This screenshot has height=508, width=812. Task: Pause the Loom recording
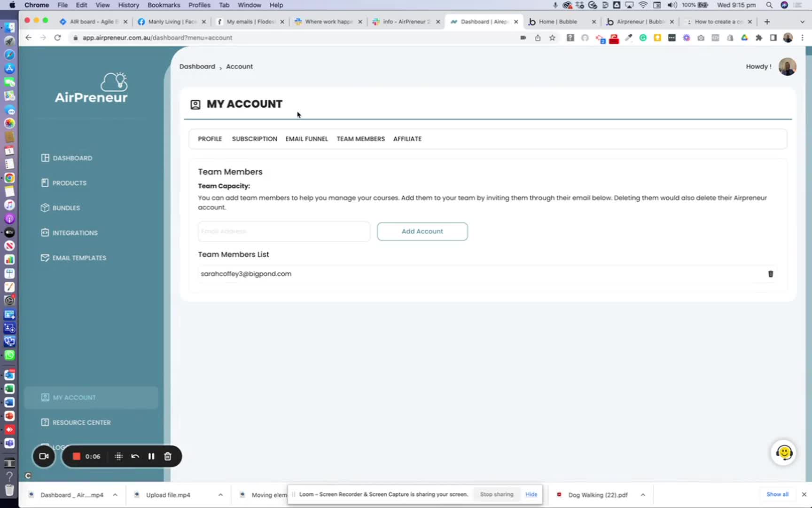[x=151, y=456]
